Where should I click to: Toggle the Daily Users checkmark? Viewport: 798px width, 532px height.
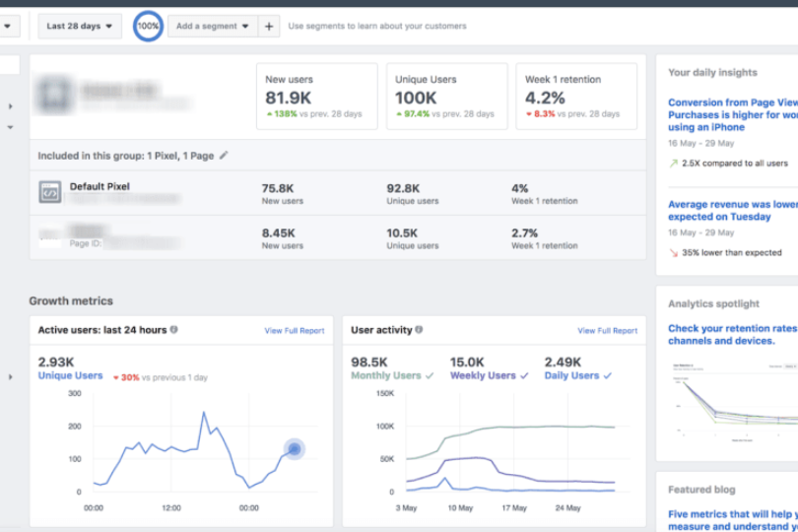point(607,375)
